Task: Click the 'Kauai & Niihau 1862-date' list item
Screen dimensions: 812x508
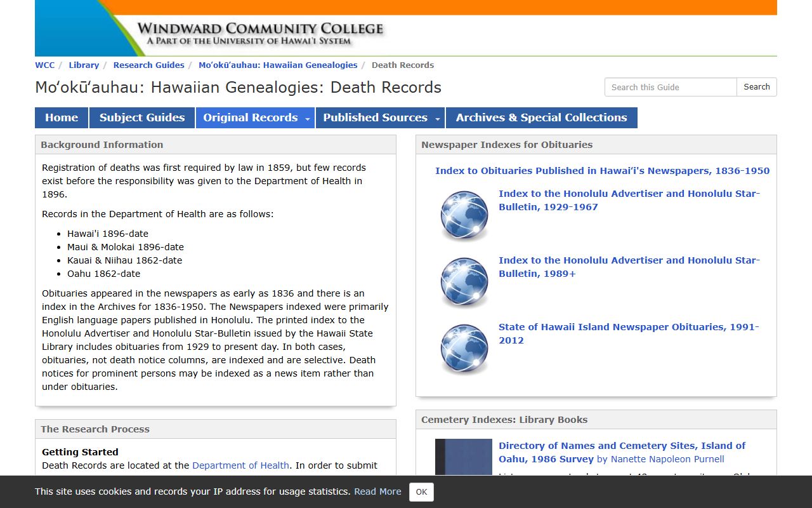Action: (x=124, y=260)
